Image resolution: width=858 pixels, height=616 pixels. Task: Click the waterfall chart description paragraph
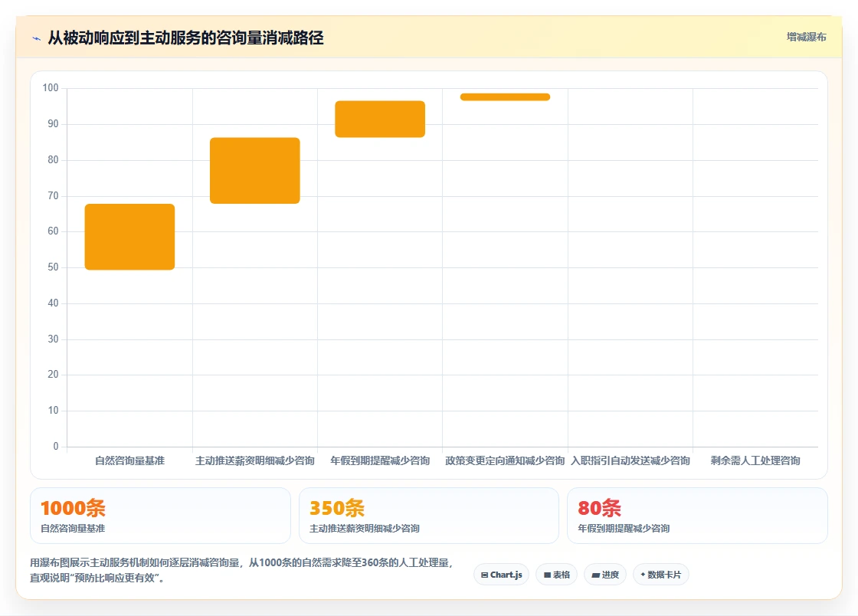[x=241, y=570]
